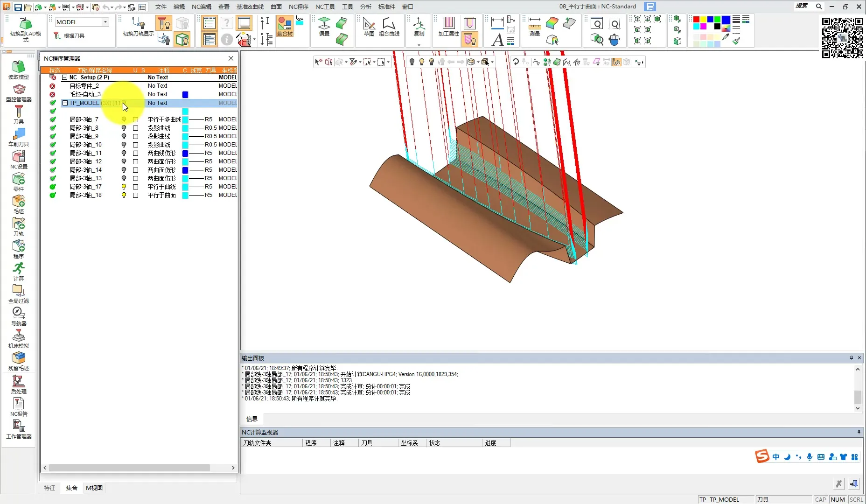866x504 pixels.
Task: Open the 机床模拟 machine simulation icon
Action: click(19, 338)
